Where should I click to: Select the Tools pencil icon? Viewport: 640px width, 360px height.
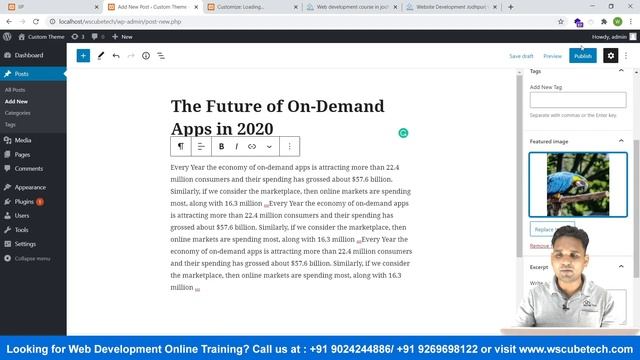(x=100, y=56)
